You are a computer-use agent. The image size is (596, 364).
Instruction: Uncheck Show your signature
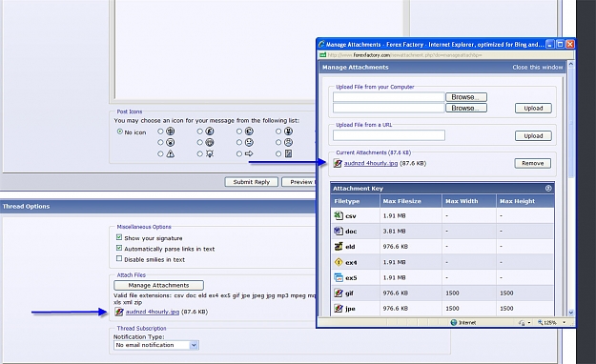(x=119, y=237)
